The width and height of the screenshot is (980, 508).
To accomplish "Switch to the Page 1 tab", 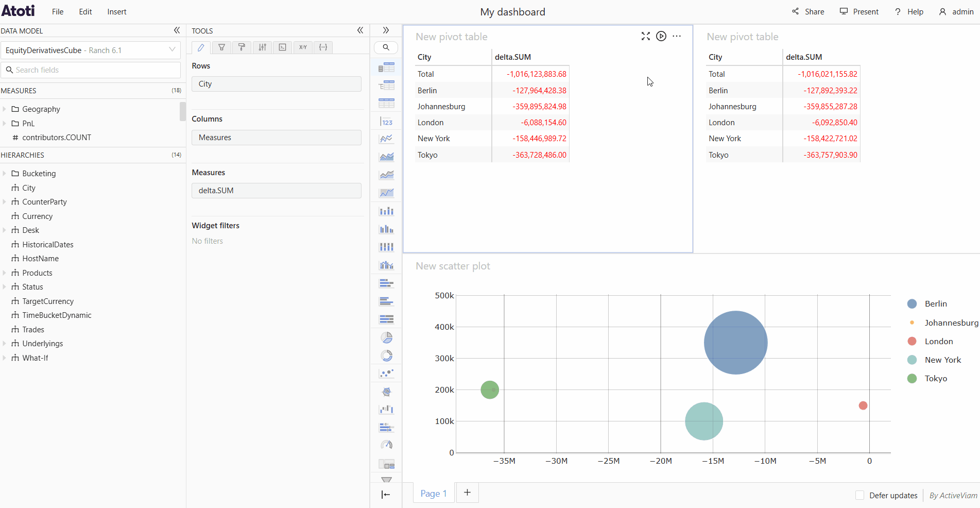I will [434, 493].
